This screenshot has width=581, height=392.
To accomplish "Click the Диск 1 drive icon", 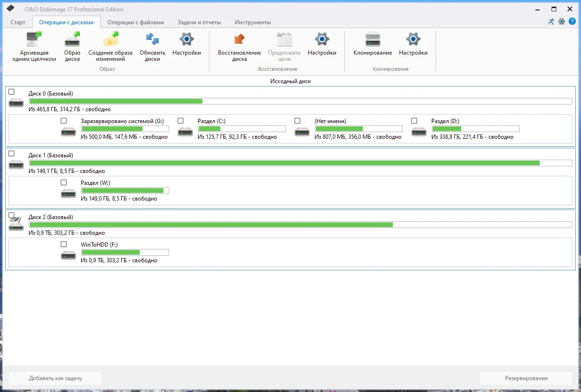I will tap(16, 164).
